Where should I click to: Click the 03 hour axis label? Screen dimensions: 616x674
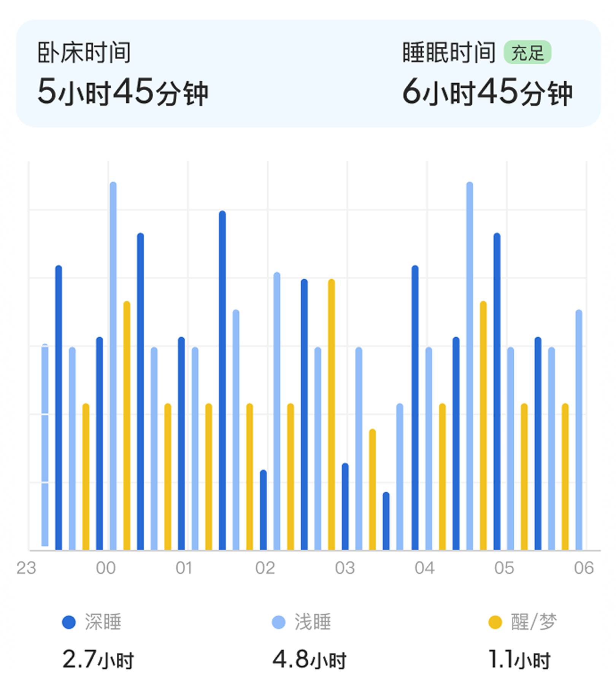(345, 568)
